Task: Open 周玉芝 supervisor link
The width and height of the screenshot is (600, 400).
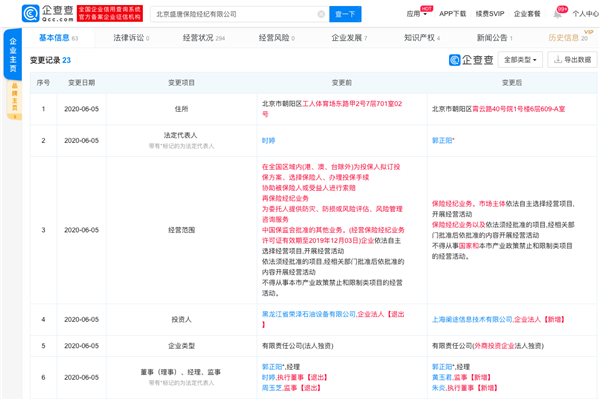Action: click(272, 388)
